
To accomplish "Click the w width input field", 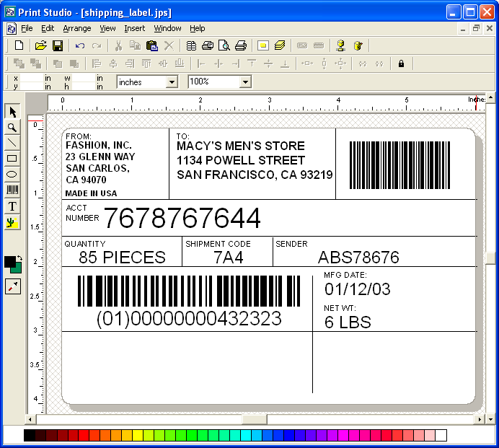I will tap(83, 78).
